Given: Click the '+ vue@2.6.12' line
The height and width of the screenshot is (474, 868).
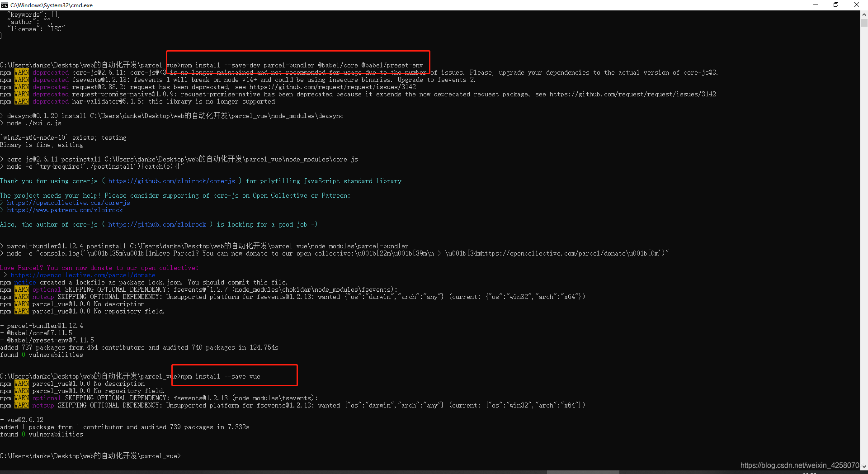Looking at the screenshot, I should [x=22, y=420].
